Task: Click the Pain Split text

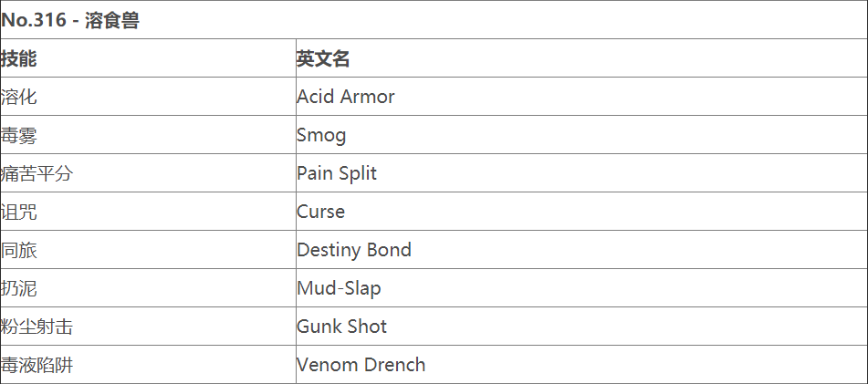Action: tap(336, 173)
